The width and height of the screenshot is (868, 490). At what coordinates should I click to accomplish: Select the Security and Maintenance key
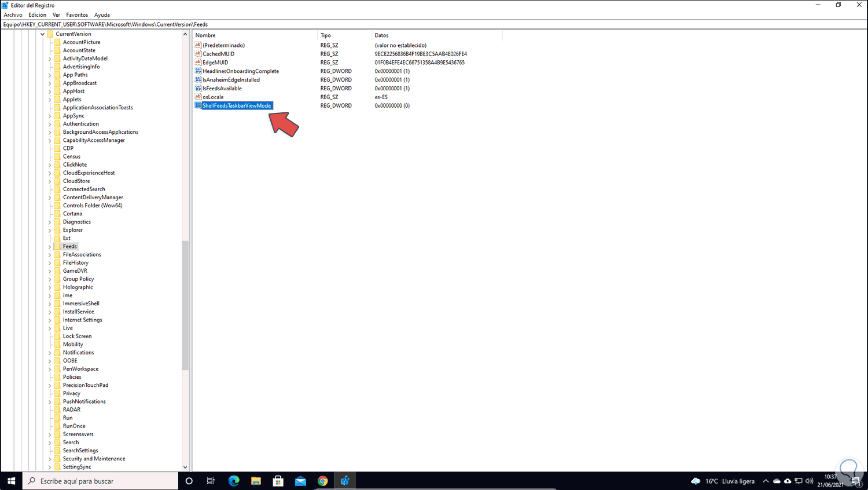(94, 459)
